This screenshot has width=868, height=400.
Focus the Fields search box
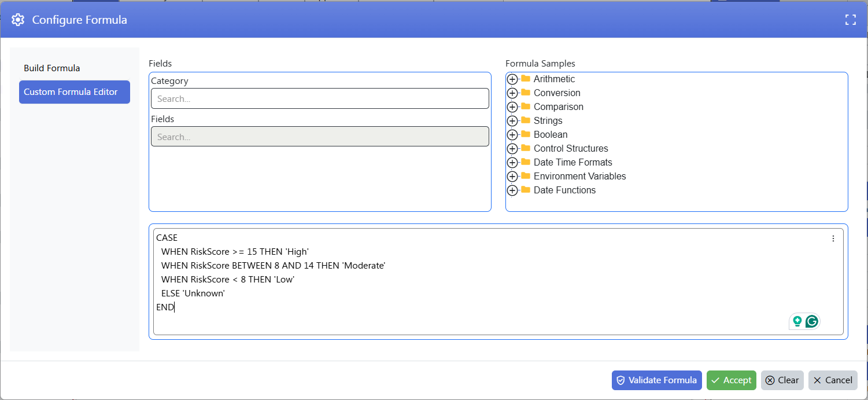[320, 137]
